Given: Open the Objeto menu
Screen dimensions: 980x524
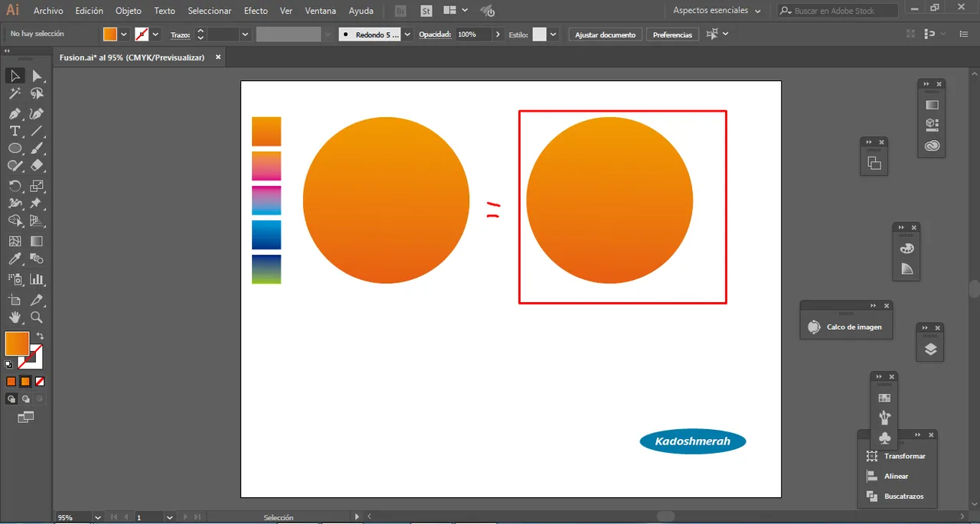Looking at the screenshot, I should (x=128, y=11).
